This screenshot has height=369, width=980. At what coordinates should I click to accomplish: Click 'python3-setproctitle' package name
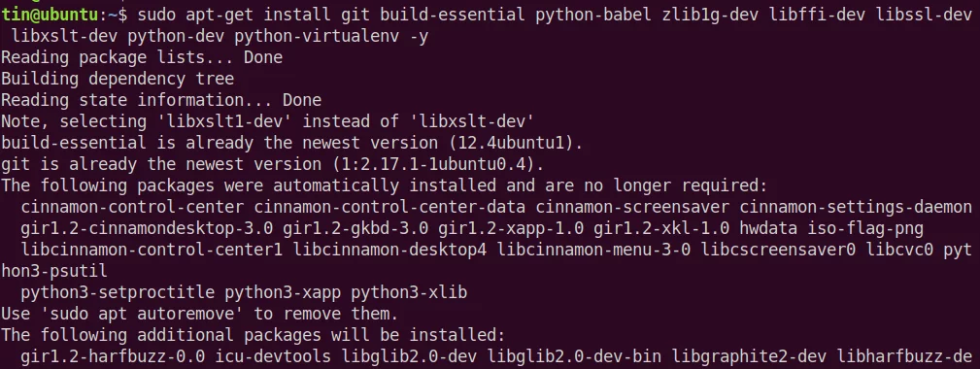click(x=118, y=292)
